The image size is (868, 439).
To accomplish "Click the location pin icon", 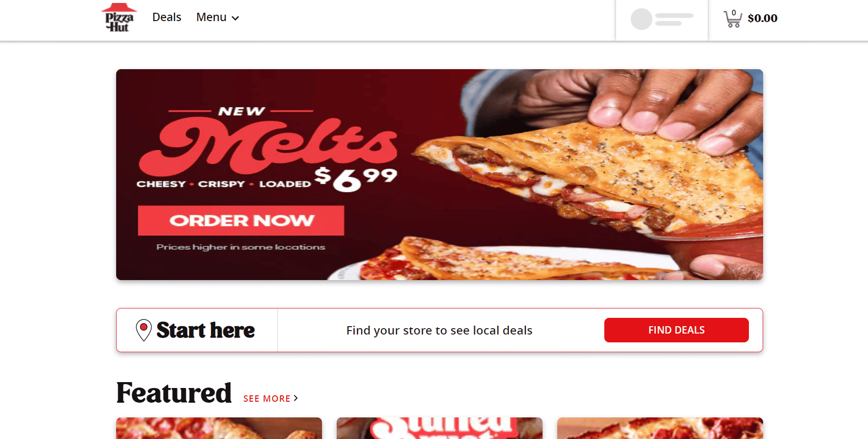I will click(x=144, y=330).
